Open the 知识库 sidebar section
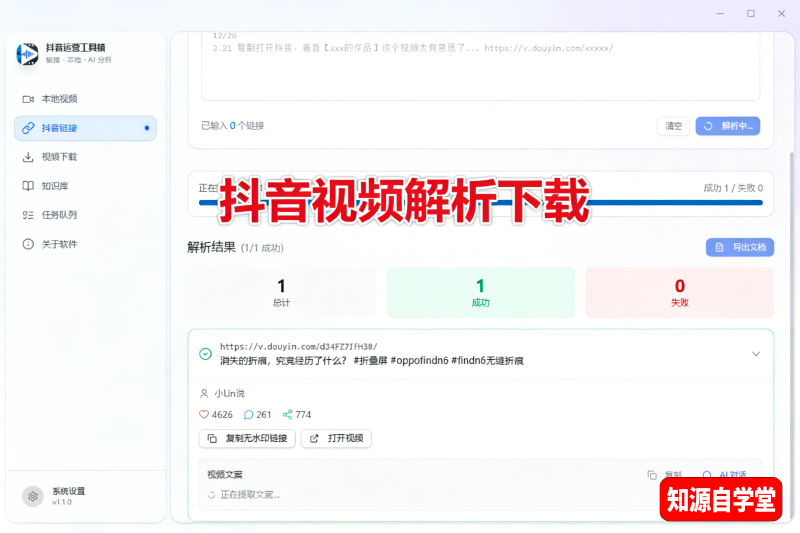Viewport: 800px width, 533px height. pos(85,186)
